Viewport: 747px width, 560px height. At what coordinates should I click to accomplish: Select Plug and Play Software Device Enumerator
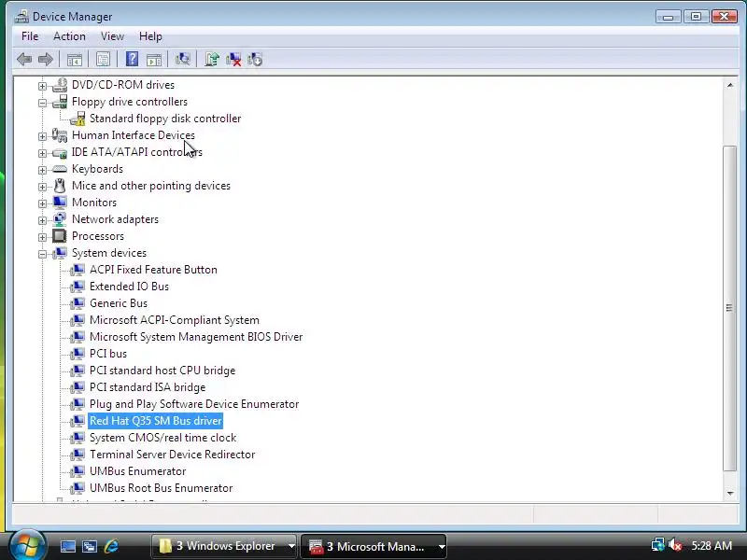[x=194, y=404]
